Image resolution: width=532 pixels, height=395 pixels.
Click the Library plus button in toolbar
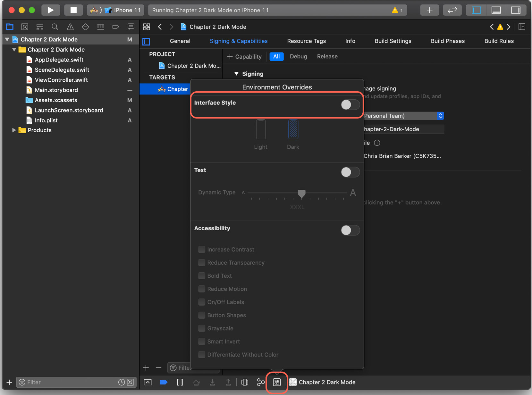[429, 10]
